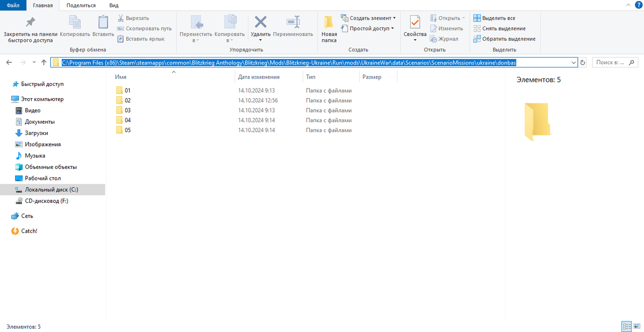Click Журнал (History) in the ribbon

tap(444, 39)
